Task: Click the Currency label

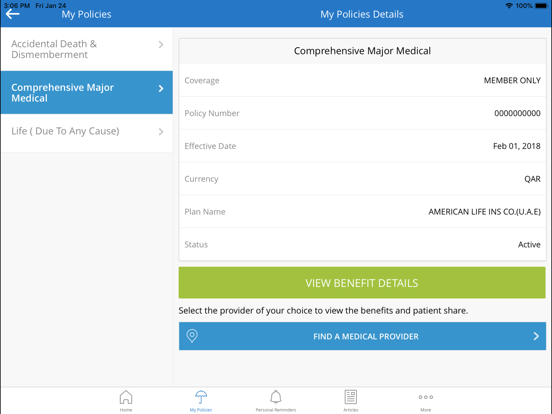Action: (x=201, y=179)
